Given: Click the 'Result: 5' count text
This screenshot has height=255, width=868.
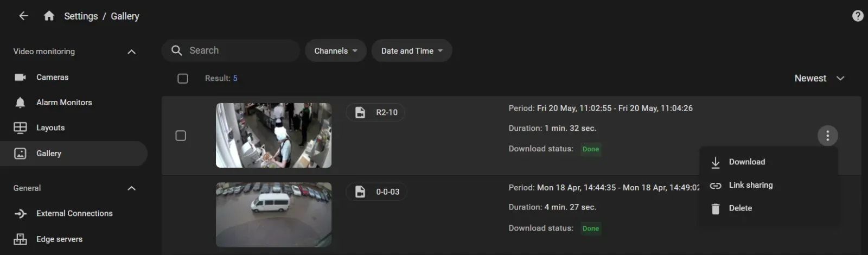Looking at the screenshot, I should (x=221, y=79).
